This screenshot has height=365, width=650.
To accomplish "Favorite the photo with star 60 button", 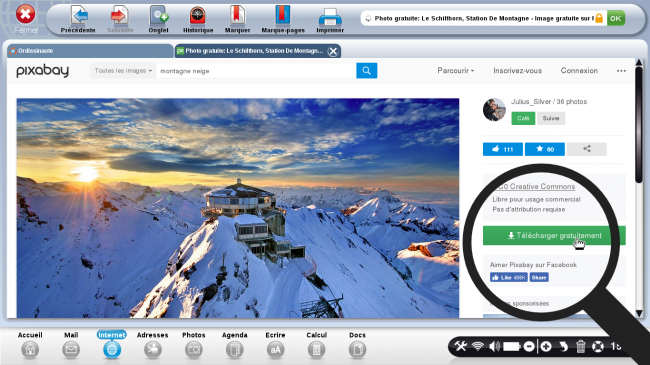I will pos(544,149).
